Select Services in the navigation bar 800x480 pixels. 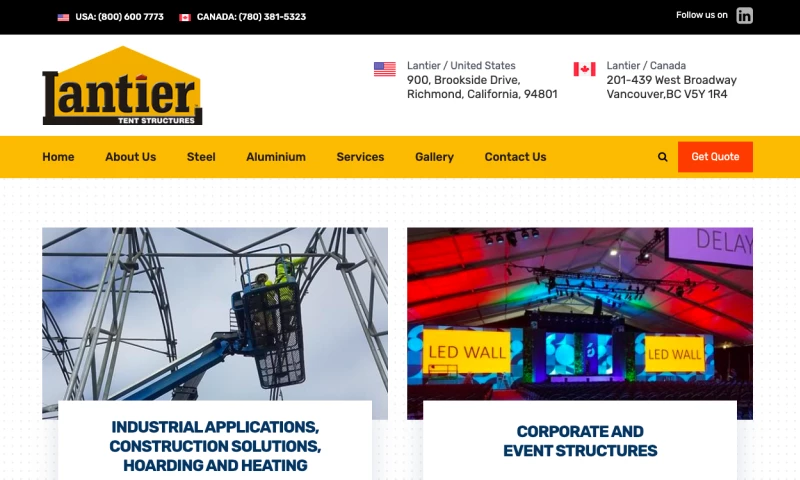pyautogui.click(x=360, y=157)
